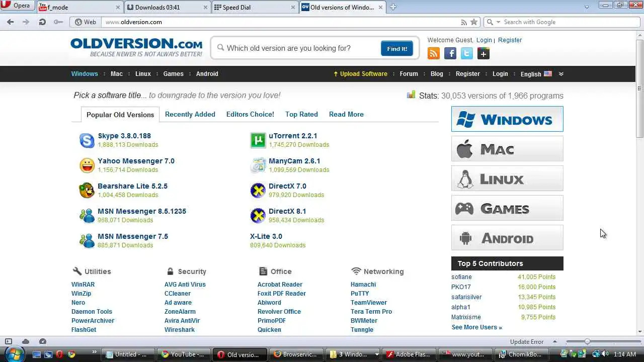Reload the page with the refresh icon
This screenshot has width=644, height=362.
coord(42,22)
